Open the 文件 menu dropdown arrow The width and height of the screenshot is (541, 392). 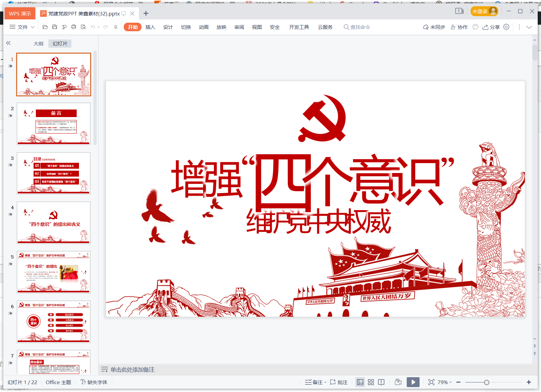[x=33, y=27]
